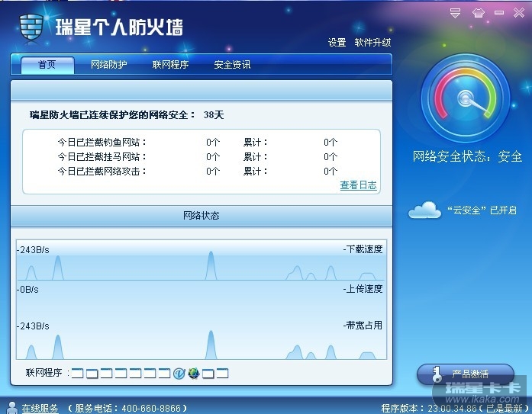Image resolution: width=532 pixels, height=414 pixels.
Task: Click the 上传速度 label
Action: click(x=363, y=289)
